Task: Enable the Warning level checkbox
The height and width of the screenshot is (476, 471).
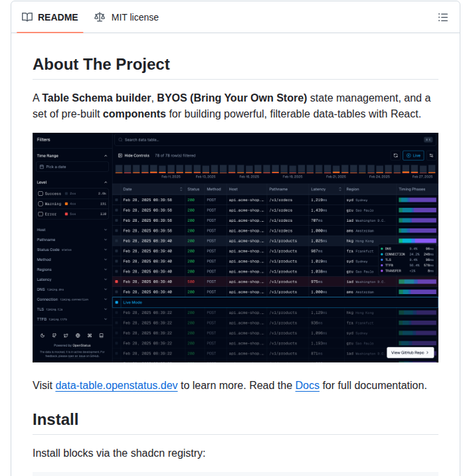Action: pos(40,204)
